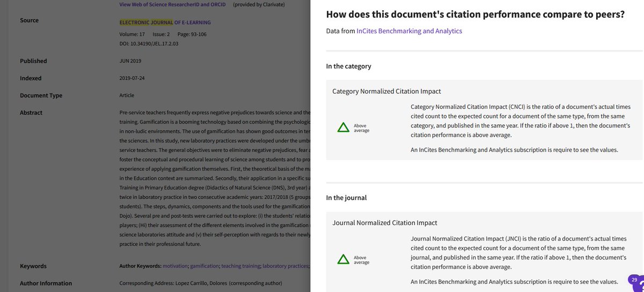Click the '(provided by Clarivate)' text

[259, 4]
